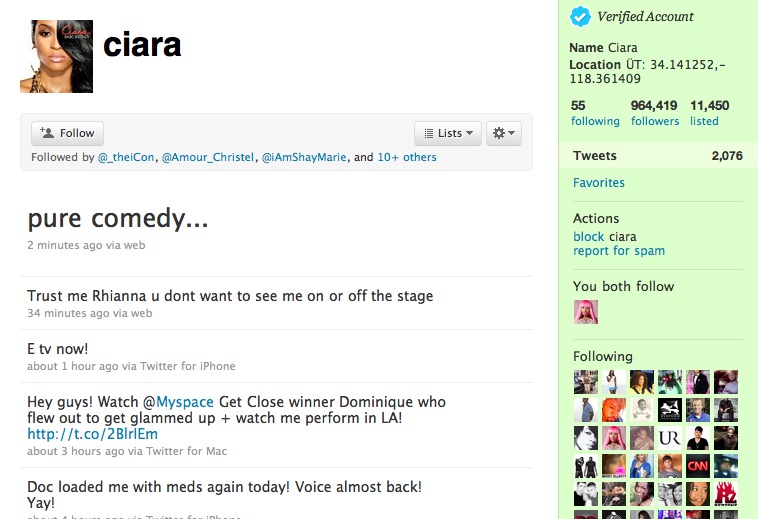The height and width of the screenshot is (519, 759).
Task: Click the first avatar in Following grid
Action: coord(586,382)
